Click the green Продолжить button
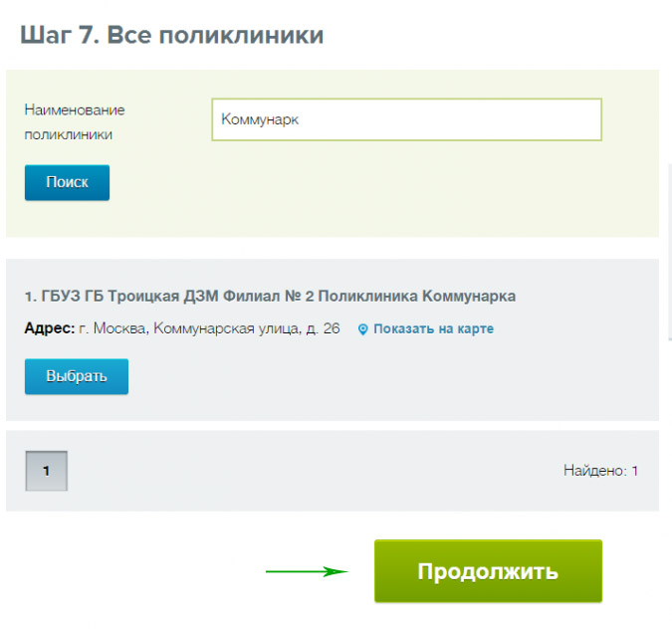Image resolution: width=672 pixels, height=629 pixels. point(488,571)
